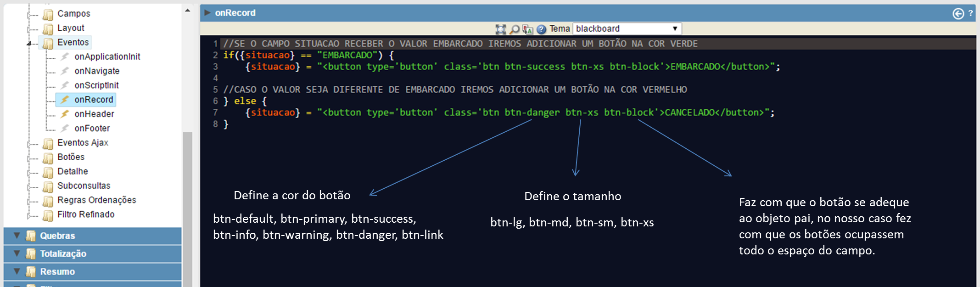Click the fullscreen editor expand icon
The image size is (980, 287).
(x=500, y=29)
